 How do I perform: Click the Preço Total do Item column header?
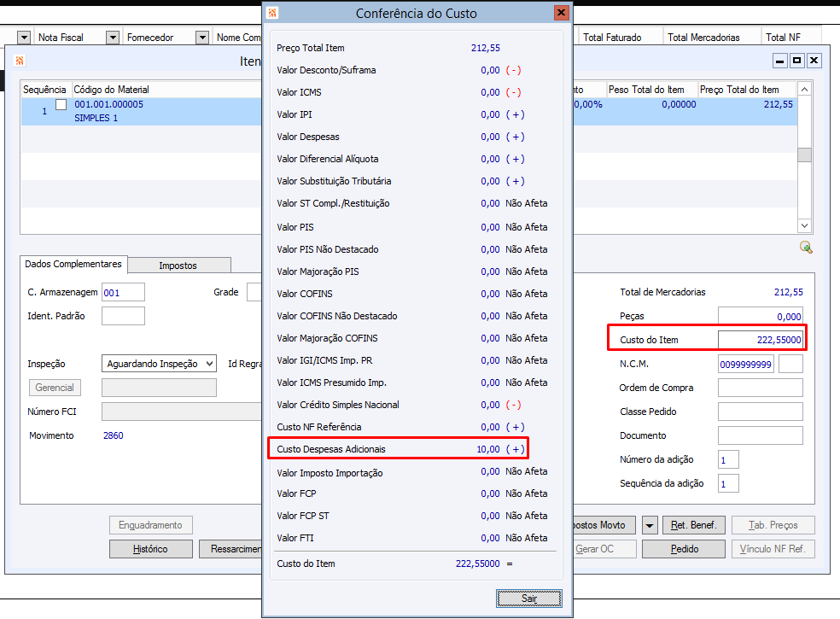tap(747, 90)
